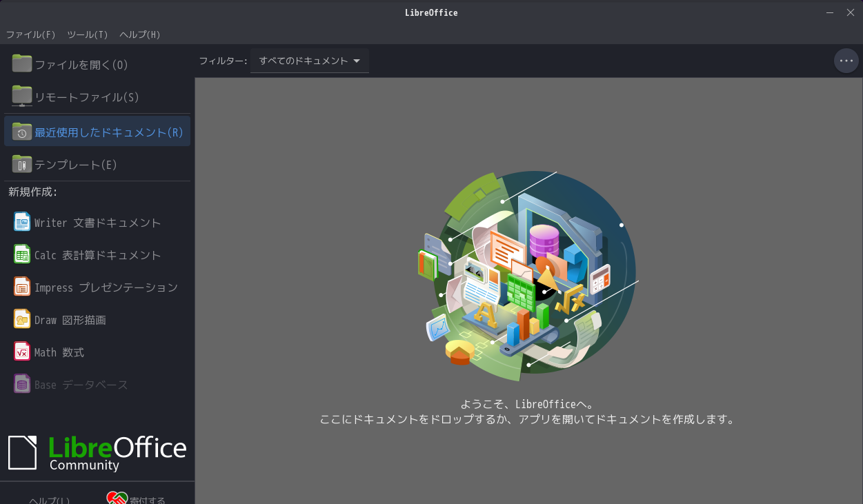Click the テンプレート templates folder icon
Viewport: 863px width, 504px height.
tap(22, 164)
